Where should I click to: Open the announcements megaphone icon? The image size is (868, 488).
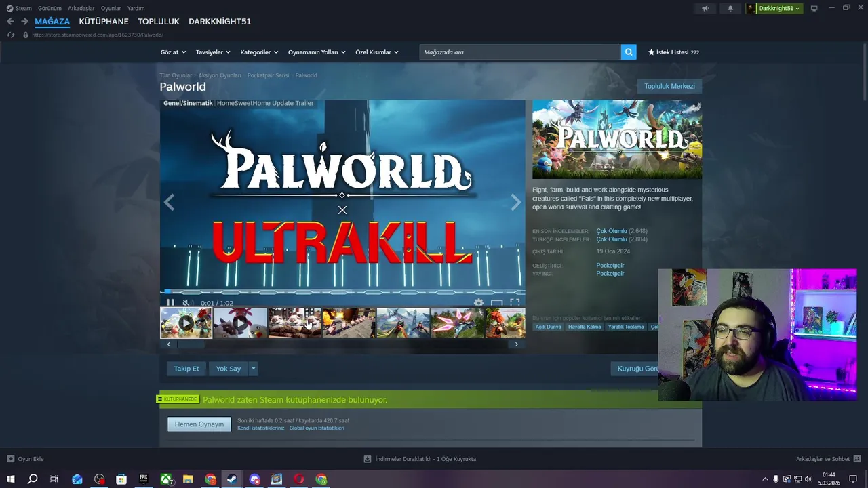tap(705, 8)
